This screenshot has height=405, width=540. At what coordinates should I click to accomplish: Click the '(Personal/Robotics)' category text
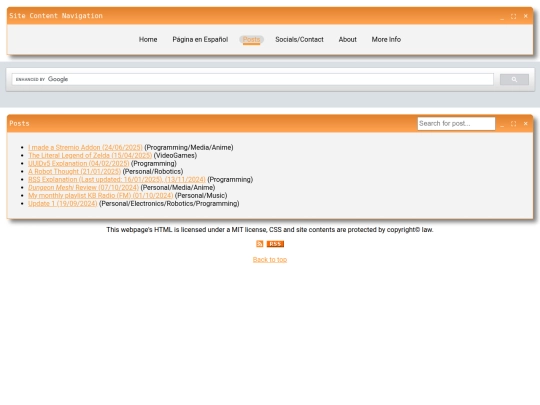click(x=153, y=171)
